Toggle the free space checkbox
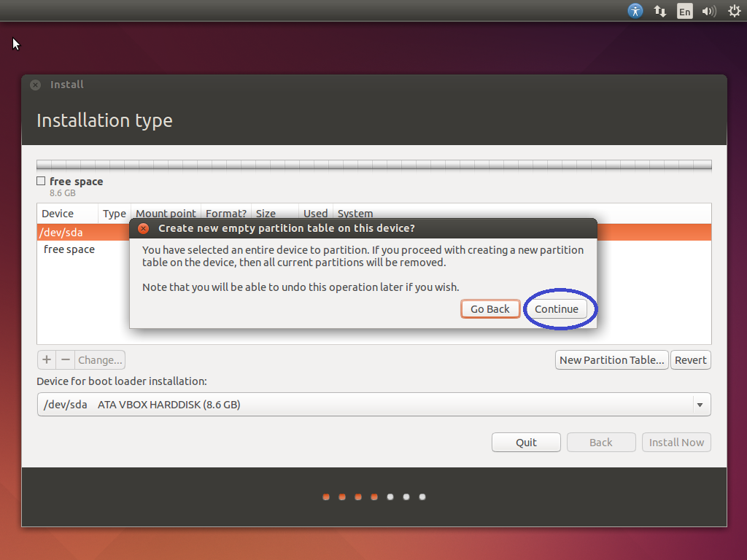747x560 pixels. (x=40, y=180)
